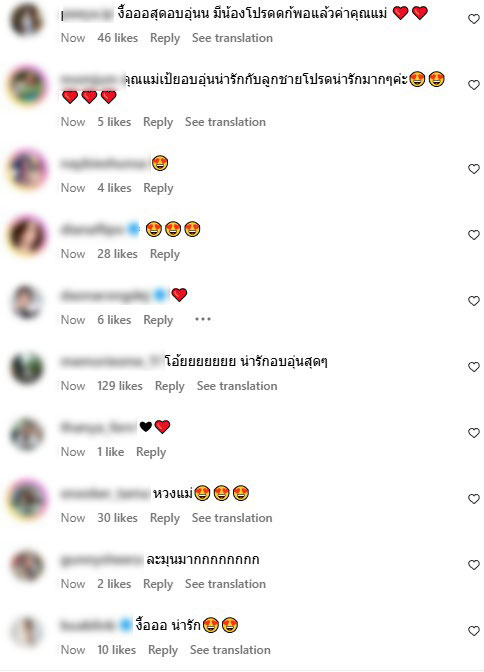484x672 pixels.
Task: Like the comment with 46 likes
Action: pyautogui.click(x=473, y=19)
